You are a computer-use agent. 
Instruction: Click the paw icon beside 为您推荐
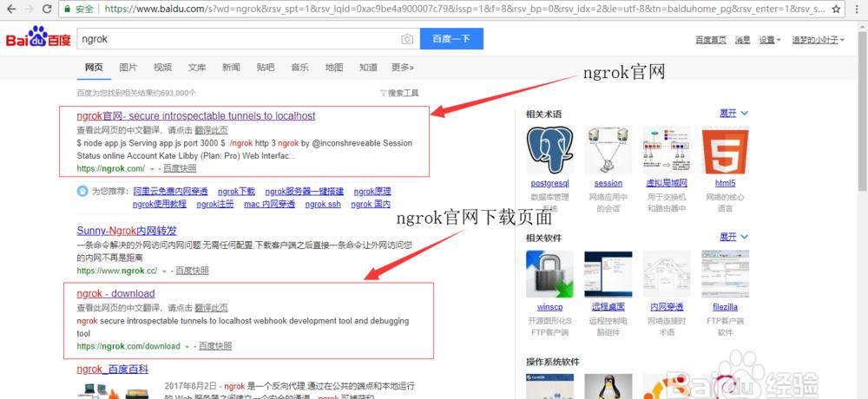click(82, 192)
